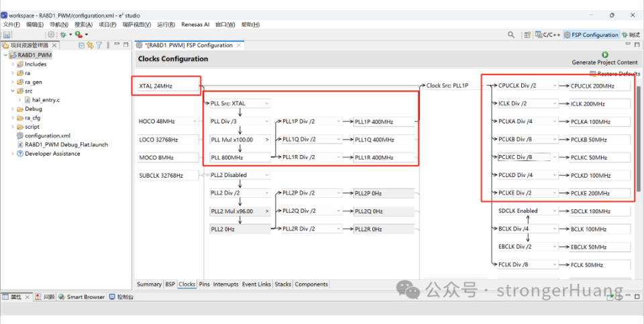644x324 pixels.
Task: Open the PLL Div /3 dropdown
Action: 240,121
